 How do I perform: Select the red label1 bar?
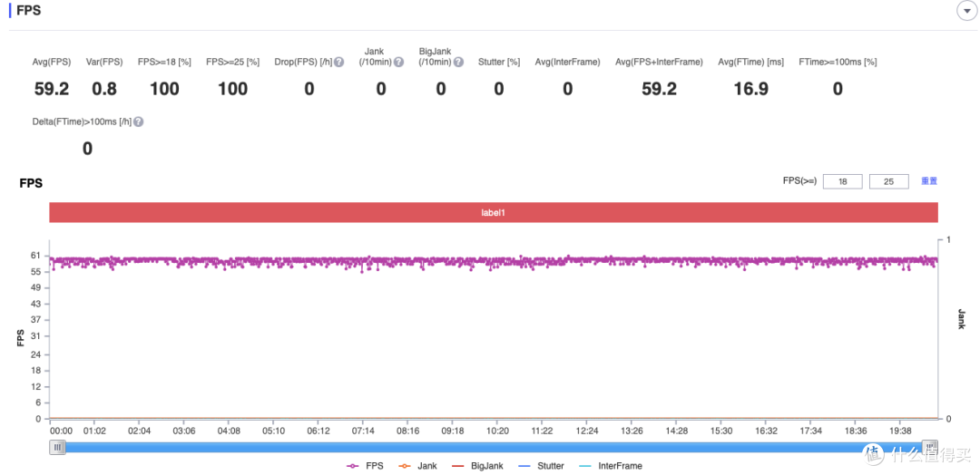pos(493,212)
